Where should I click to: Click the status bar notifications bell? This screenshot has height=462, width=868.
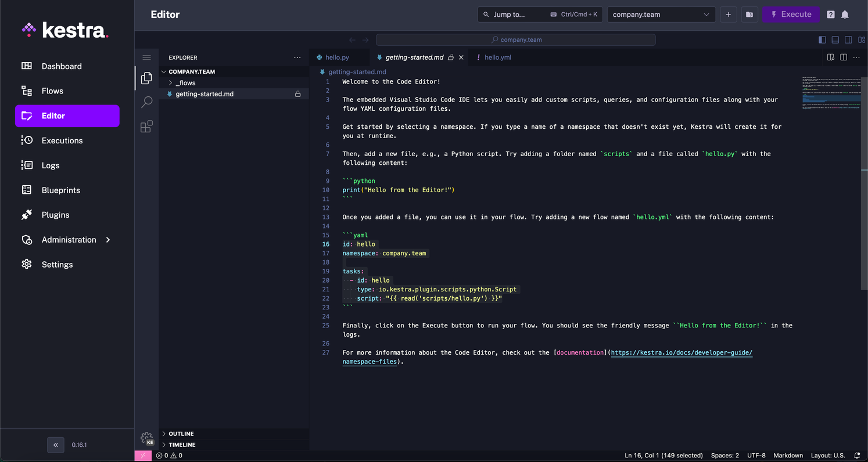tap(857, 456)
